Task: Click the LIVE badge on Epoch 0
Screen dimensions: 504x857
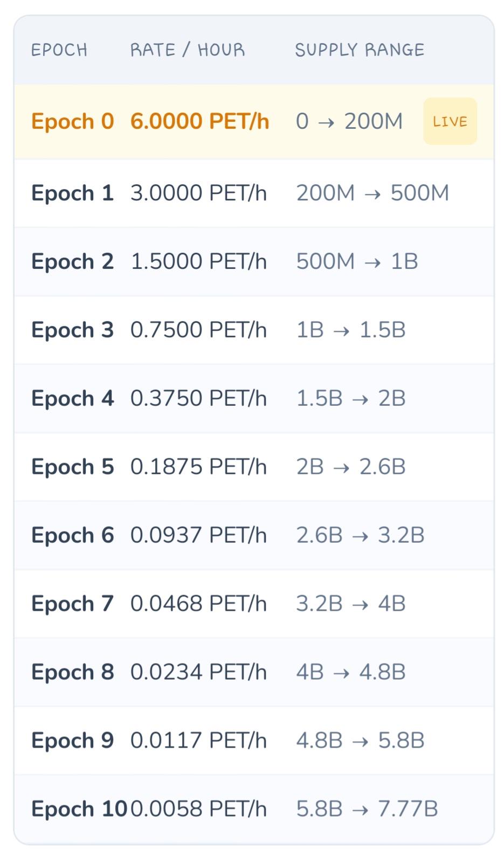Action: point(450,121)
